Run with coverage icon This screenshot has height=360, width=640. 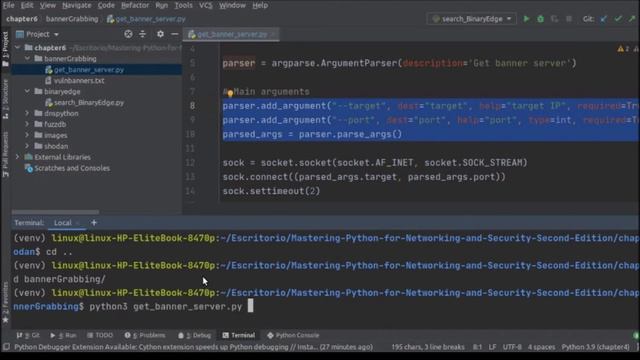coord(554,19)
